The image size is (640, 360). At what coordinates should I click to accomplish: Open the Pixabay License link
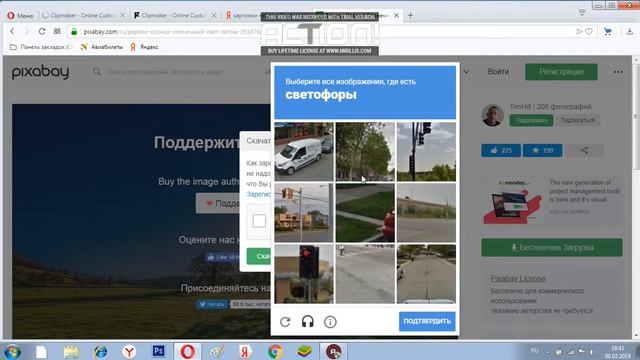pyautogui.click(x=518, y=278)
